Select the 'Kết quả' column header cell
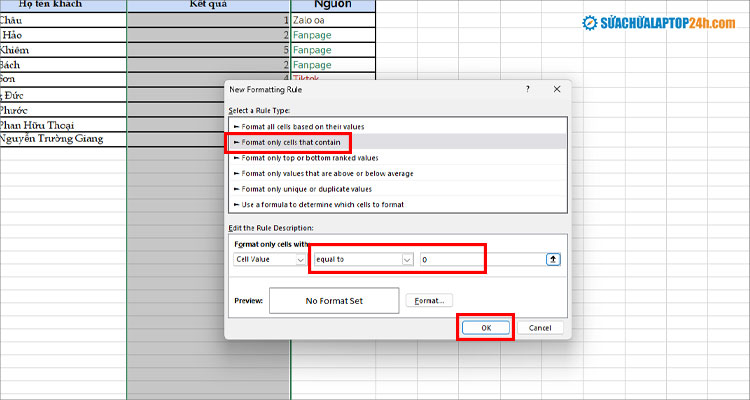The width and height of the screenshot is (750, 400). tap(209, 5)
